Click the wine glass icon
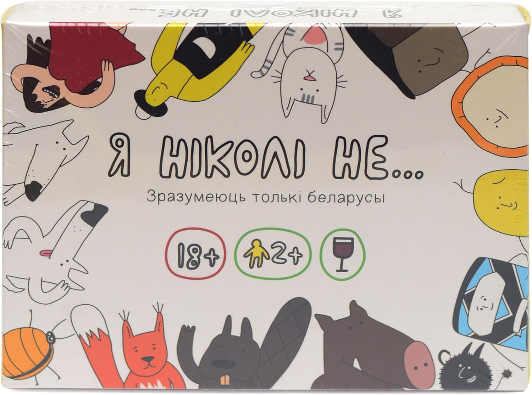This screenshot has height=395, width=532. [x=342, y=253]
